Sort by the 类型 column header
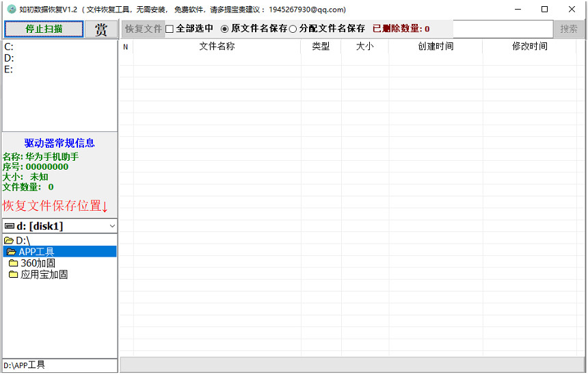This screenshot has width=588, height=375. click(321, 47)
